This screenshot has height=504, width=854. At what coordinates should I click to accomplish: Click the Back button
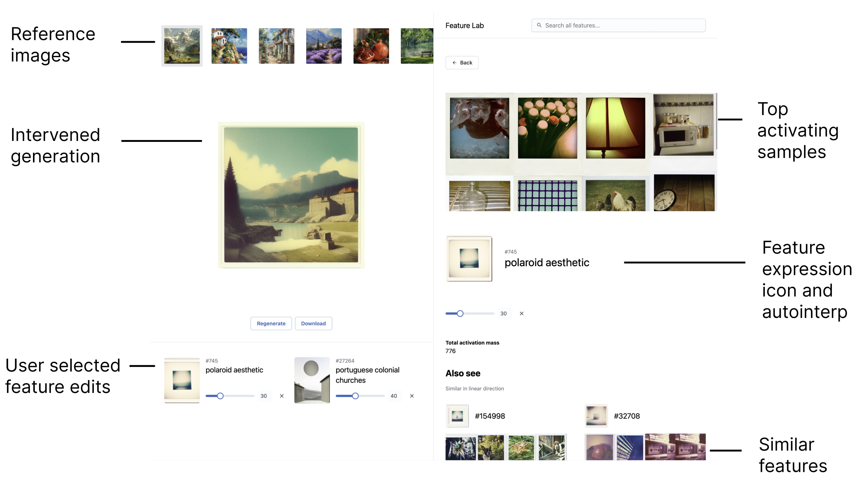(461, 63)
